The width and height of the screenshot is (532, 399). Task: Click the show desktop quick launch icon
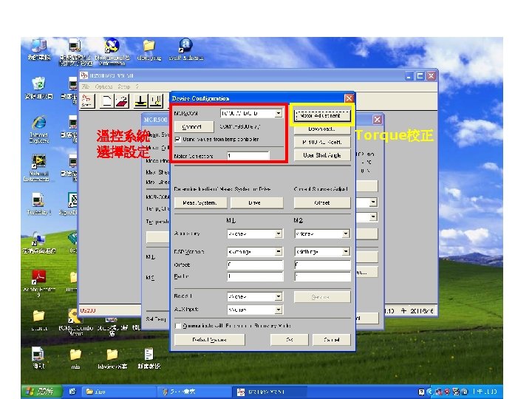point(72,392)
